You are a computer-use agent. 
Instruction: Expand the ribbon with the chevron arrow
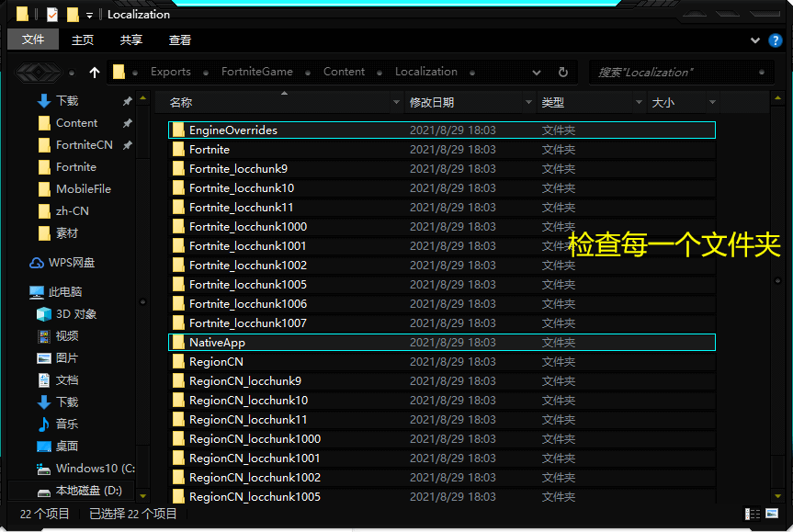(x=754, y=40)
